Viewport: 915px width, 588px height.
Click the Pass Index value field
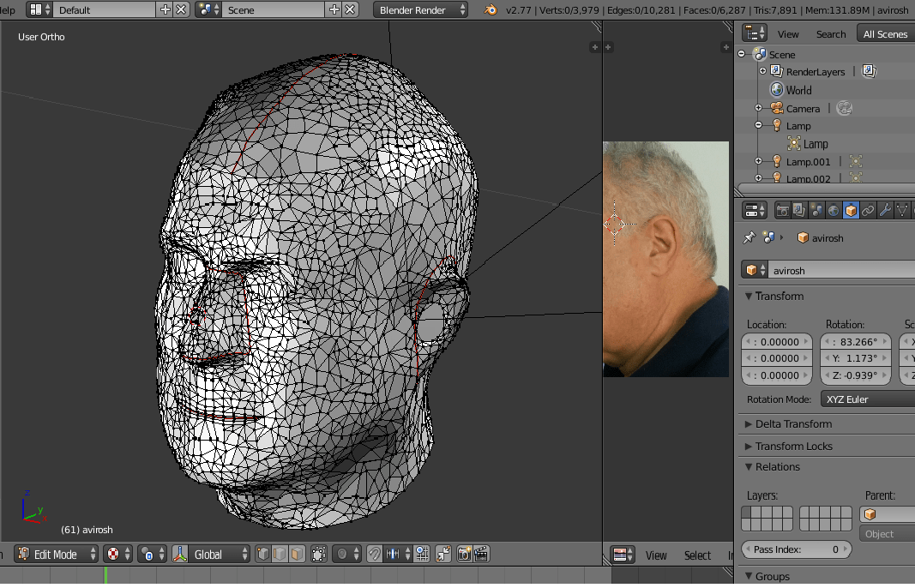pyautogui.click(x=796, y=549)
